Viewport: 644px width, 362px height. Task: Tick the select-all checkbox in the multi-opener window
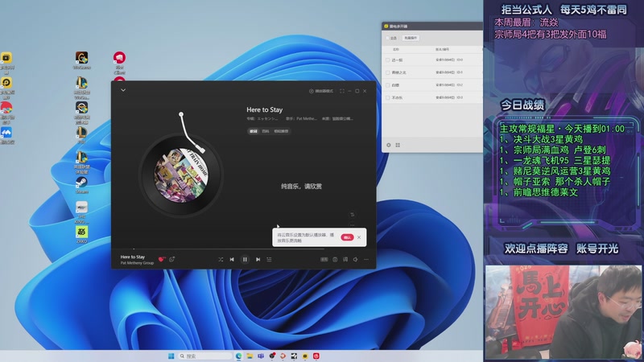388,38
